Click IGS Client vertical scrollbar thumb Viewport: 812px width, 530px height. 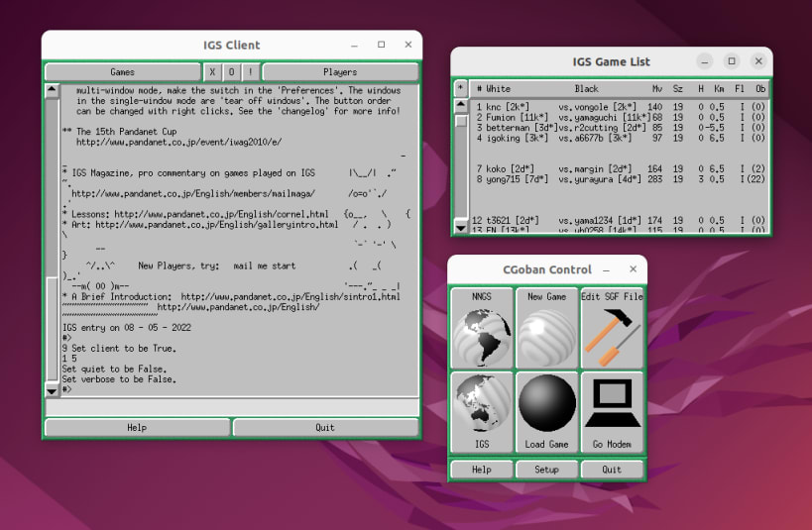[x=52, y=330]
